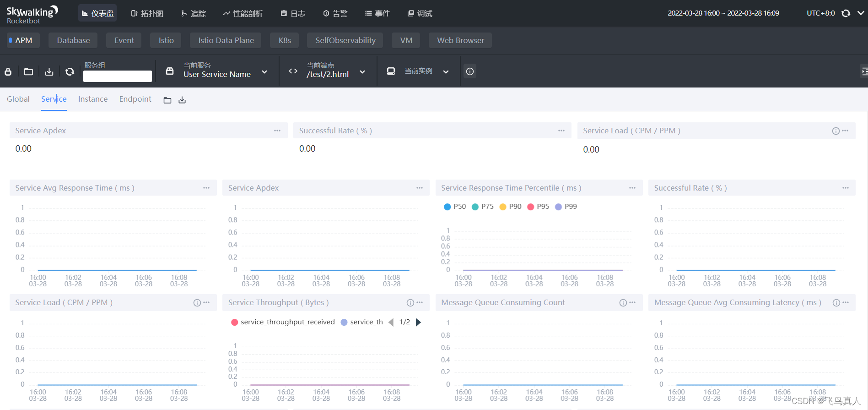Toggle the service_th legend series
Image resolution: width=868 pixels, height=410 pixels.
[362, 322]
